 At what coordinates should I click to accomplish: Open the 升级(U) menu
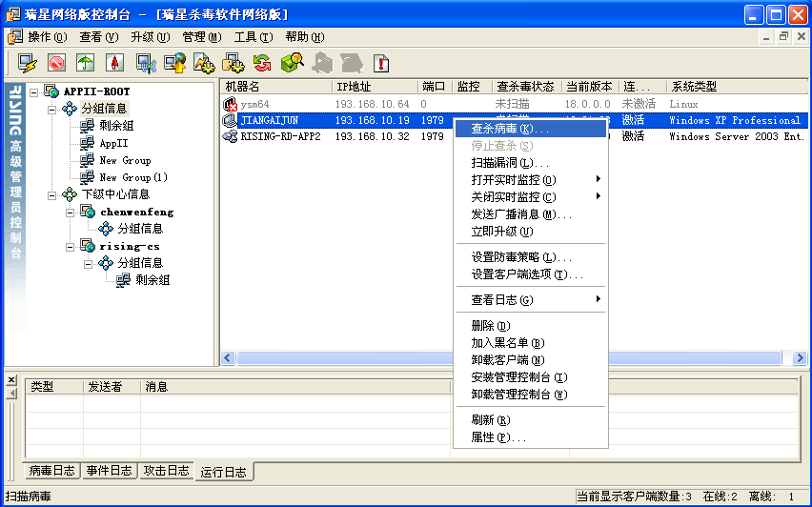coord(151,37)
